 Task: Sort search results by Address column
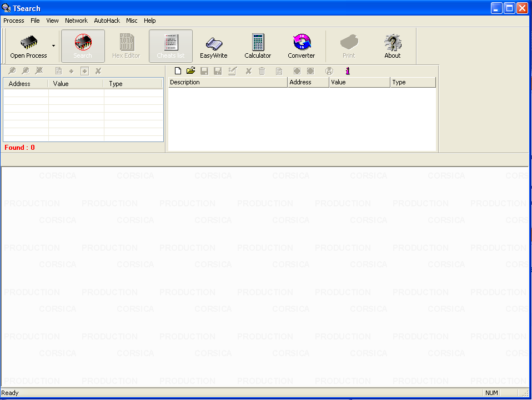(26, 84)
